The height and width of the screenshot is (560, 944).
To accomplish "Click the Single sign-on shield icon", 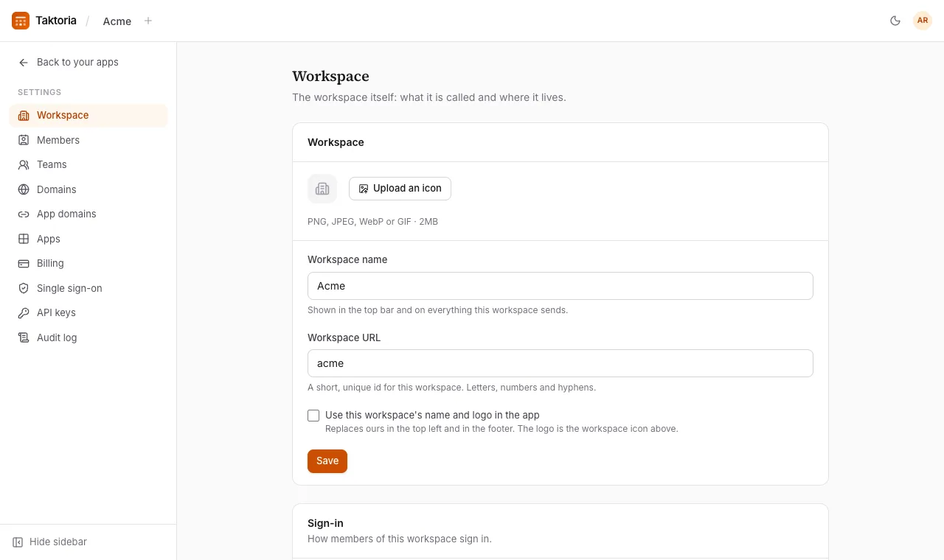I will (24, 288).
